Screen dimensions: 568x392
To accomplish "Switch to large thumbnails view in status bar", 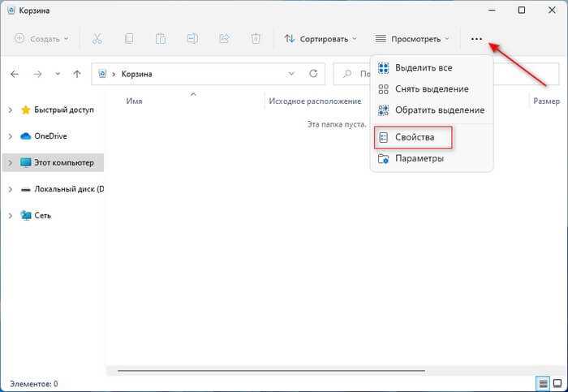I will (558, 383).
